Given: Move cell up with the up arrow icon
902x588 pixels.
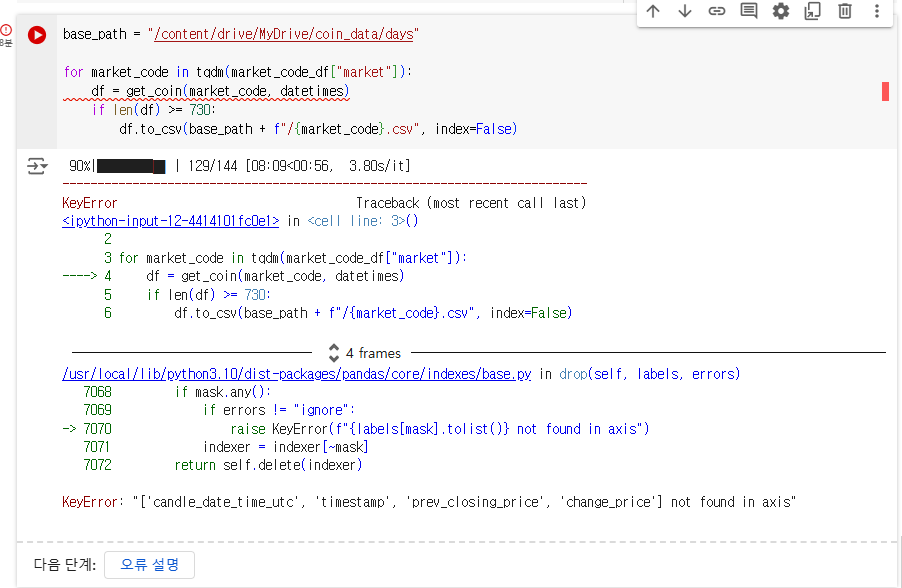Looking at the screenshot, I should (x=652, y=11).
